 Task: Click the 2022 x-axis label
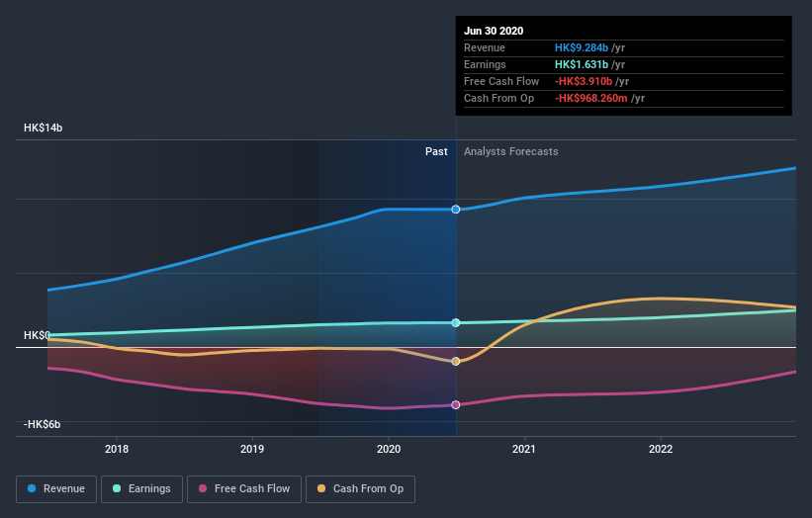tap(661, 449)
